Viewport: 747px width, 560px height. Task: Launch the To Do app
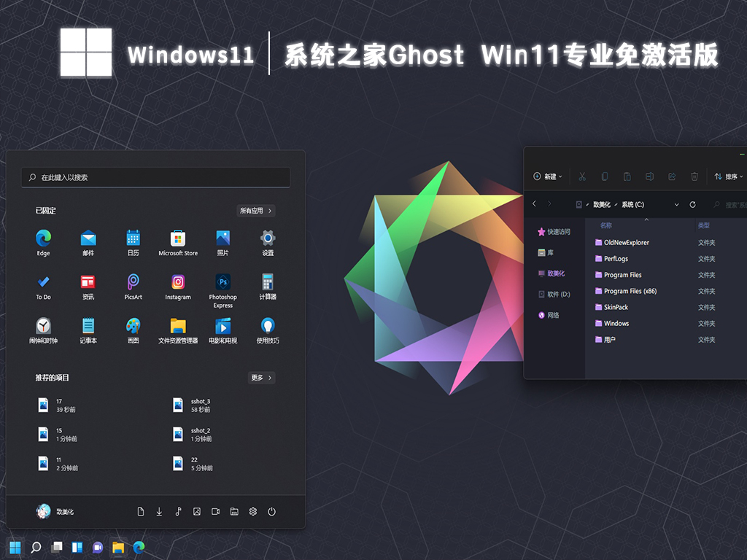pos(43,287)
